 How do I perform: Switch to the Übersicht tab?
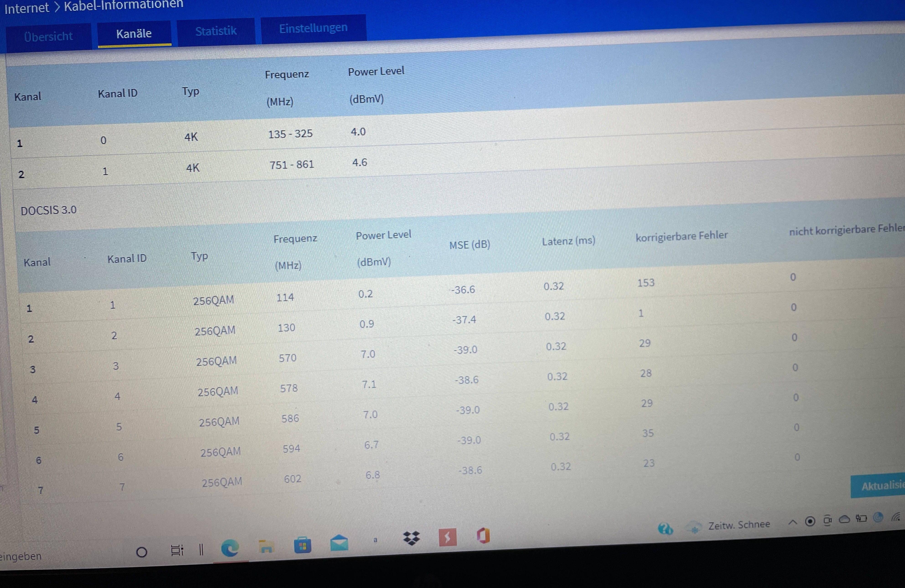(x=48, y=36)
